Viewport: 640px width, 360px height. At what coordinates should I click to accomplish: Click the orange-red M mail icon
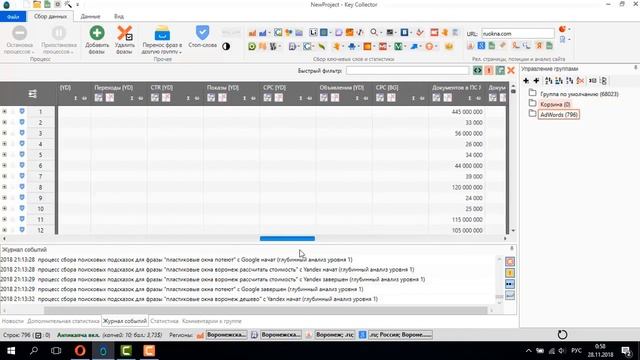click(382, 47)
